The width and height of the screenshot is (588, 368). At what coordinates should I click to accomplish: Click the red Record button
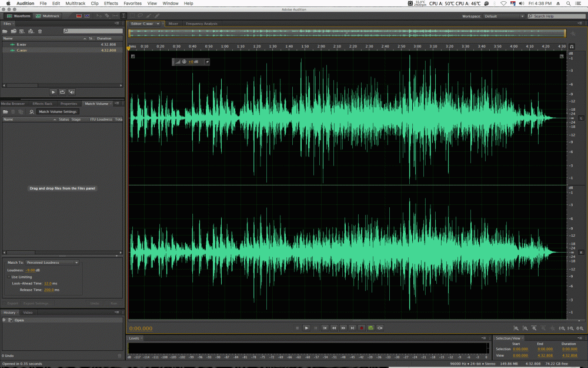point(362,328)
